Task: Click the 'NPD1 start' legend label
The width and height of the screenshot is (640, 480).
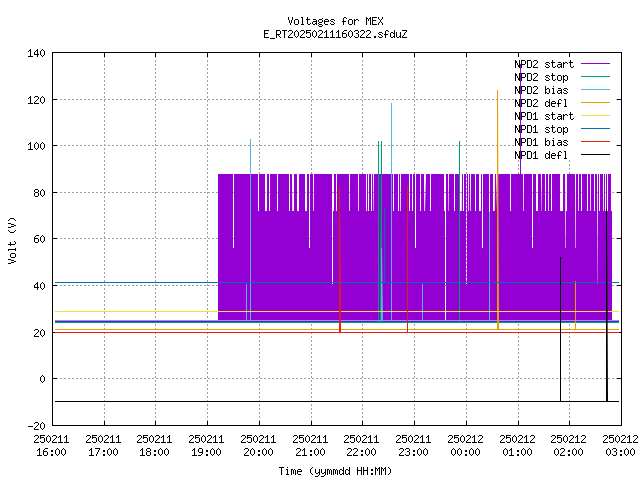Action: pos(544,116)
